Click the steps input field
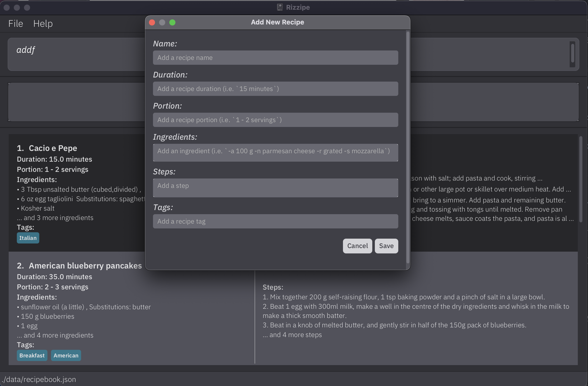Image resolution: width=588 pixels, height=386 pixels. (x=276, y=186)
